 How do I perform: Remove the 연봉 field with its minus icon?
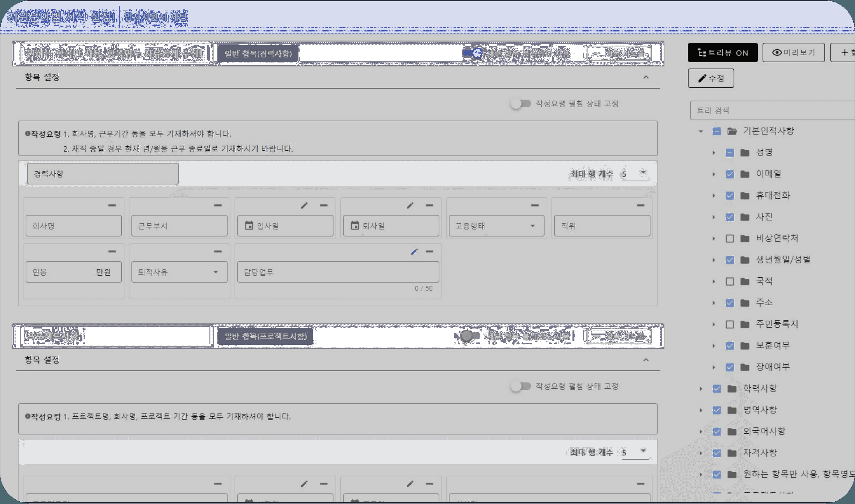point(112,252)
